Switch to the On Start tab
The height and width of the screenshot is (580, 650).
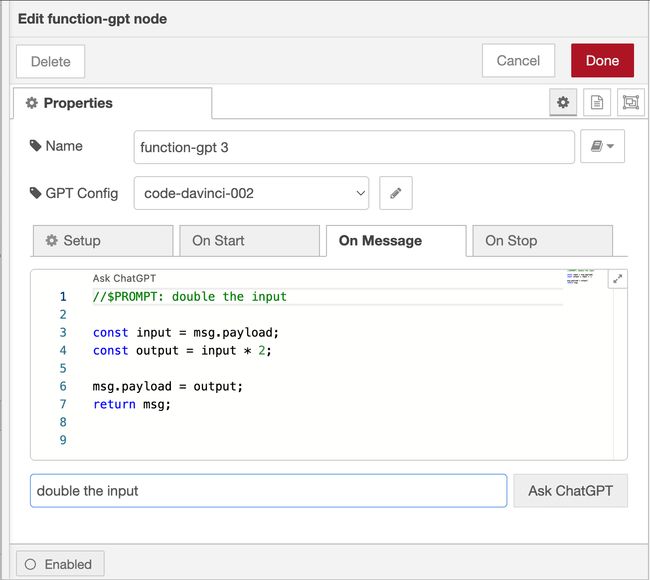(x=250, y=241)
